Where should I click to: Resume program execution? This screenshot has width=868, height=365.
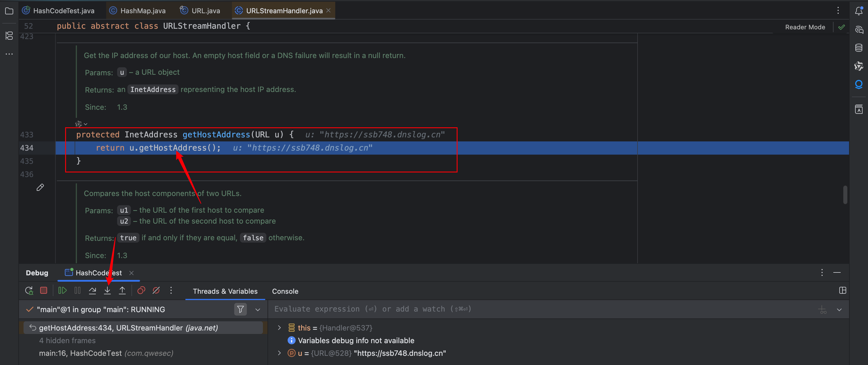point(62,291)
